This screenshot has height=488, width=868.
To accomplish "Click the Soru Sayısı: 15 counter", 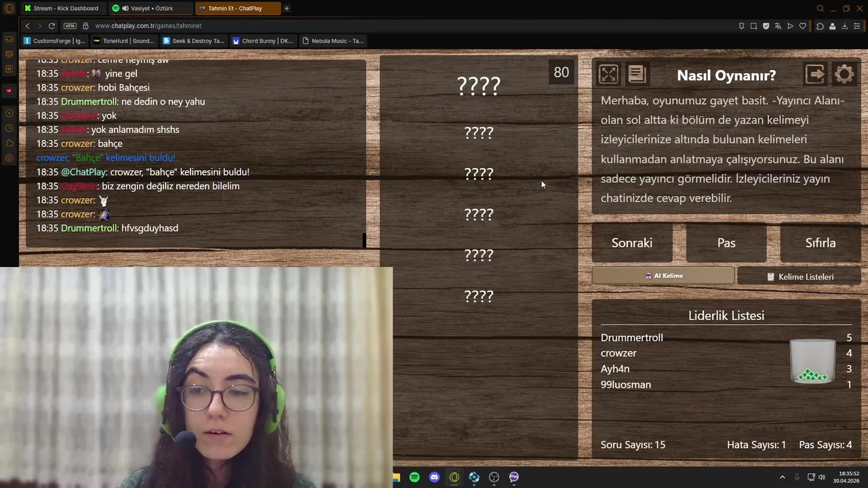I will click(633, 445).
